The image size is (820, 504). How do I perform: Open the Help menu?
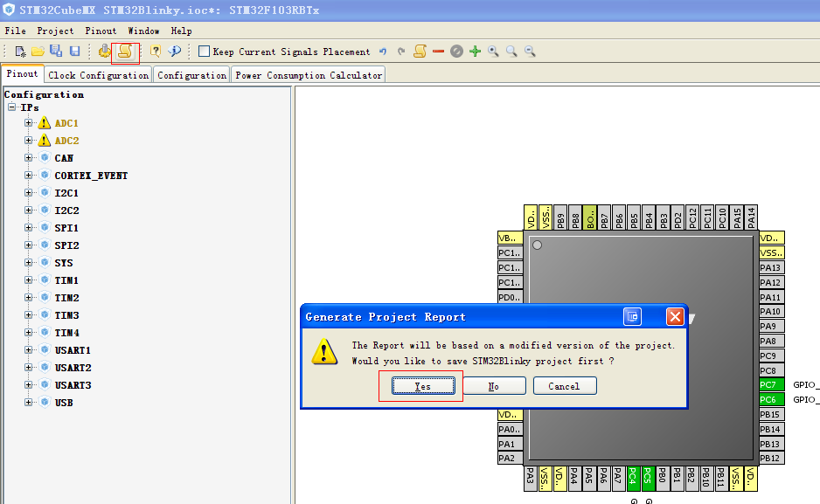point(181,31)
